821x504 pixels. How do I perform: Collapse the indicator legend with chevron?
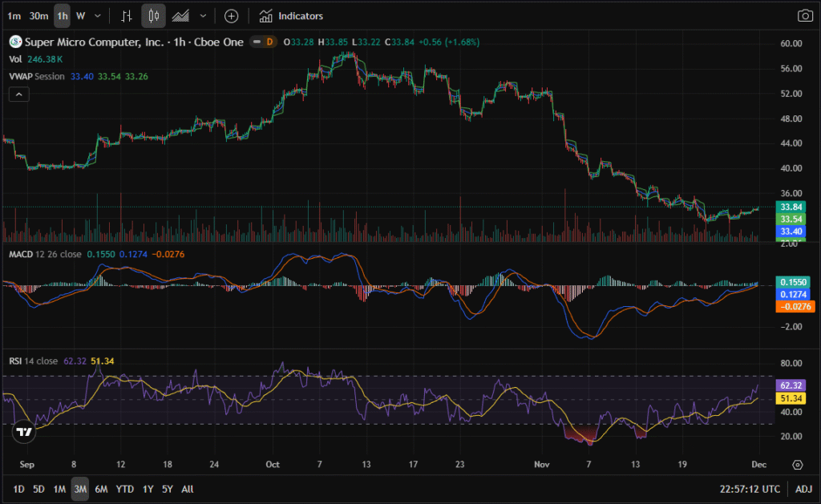(18, 94)
